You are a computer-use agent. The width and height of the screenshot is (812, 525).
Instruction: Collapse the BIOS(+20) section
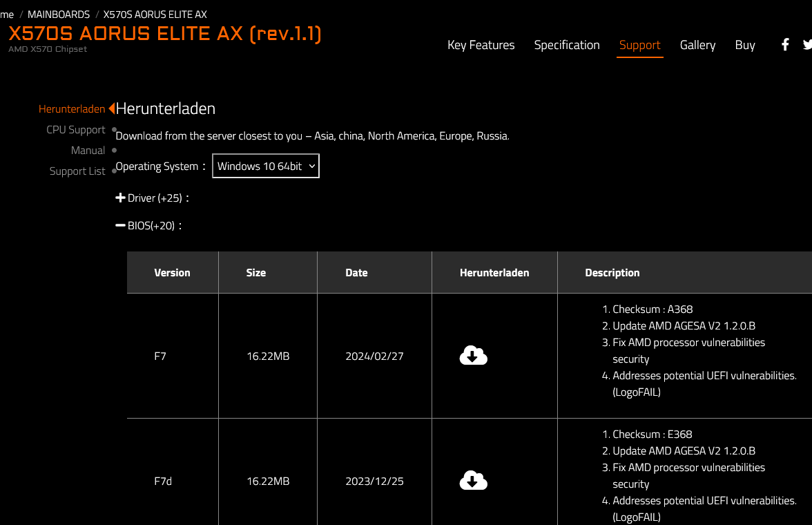tap(148, 225)
